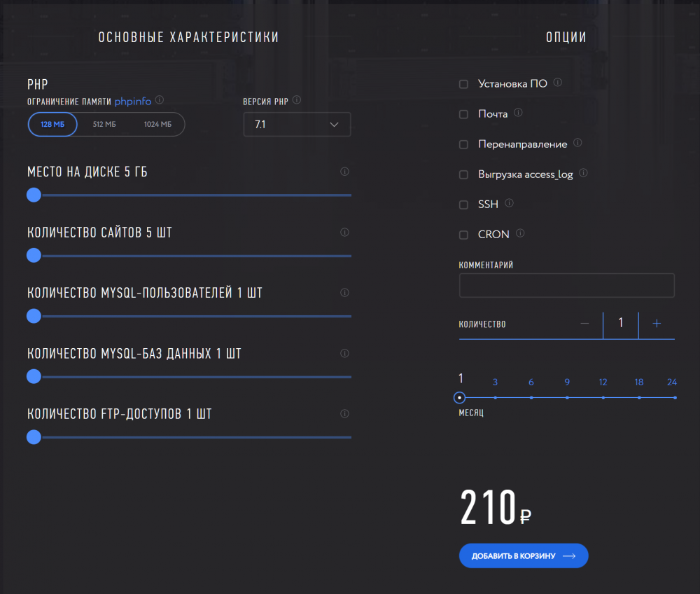Select the 24 month billing period
Viewport: 700px width, 594px height.
672,382
